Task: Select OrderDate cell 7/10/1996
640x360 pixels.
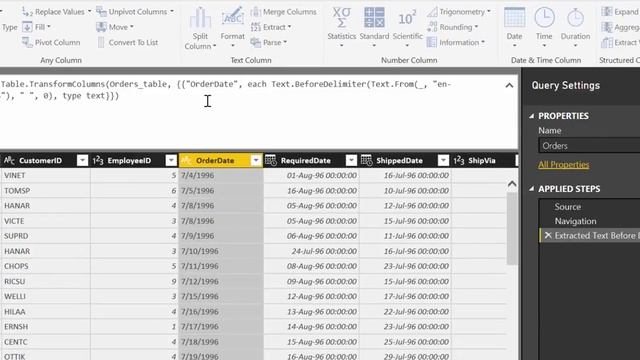Action: click(221, 251)
